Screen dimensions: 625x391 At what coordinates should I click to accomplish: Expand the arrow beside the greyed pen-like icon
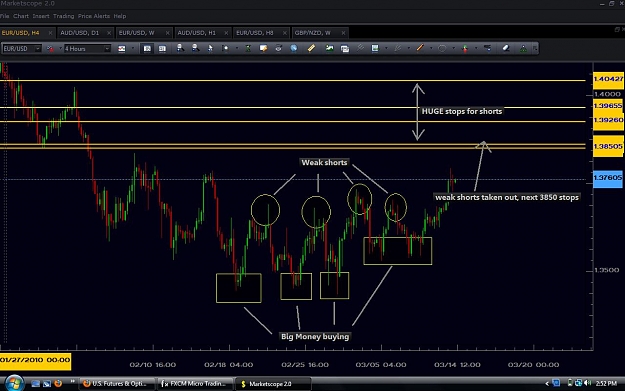(409, 48)
